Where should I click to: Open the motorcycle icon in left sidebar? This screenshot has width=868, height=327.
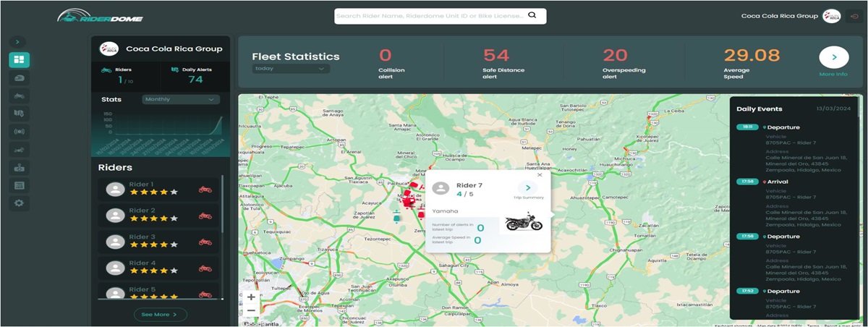[x=19, y=95]
